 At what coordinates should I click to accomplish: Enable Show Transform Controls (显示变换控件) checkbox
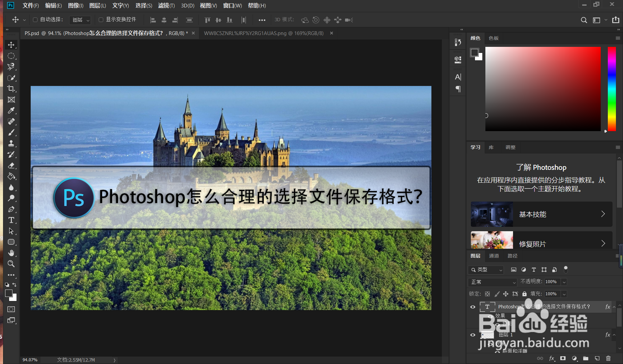[101, 20]
